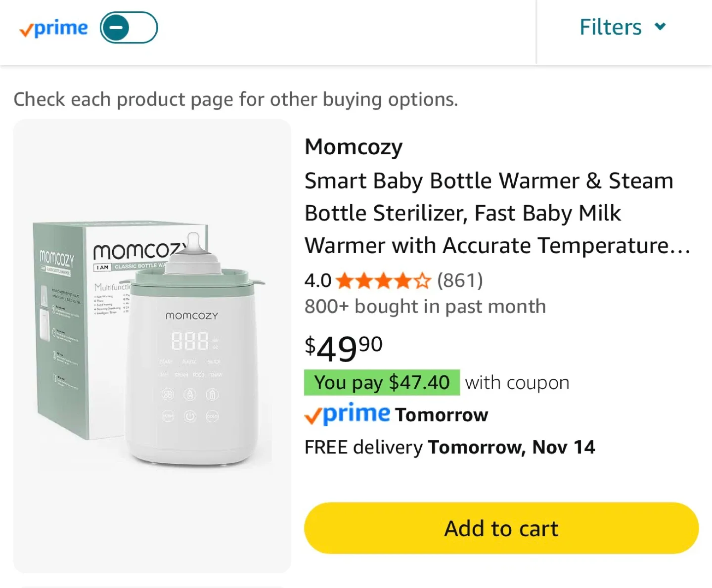This screenshot has width=712, height=588.
Task: Click the first star in the rating row
Action: click(x=343, y=281)
